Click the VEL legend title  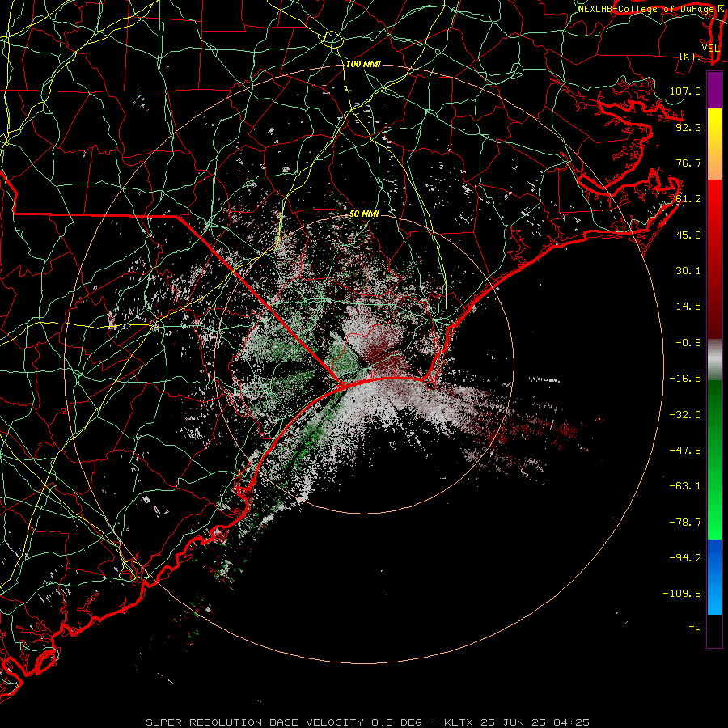(x=710, y=49)
